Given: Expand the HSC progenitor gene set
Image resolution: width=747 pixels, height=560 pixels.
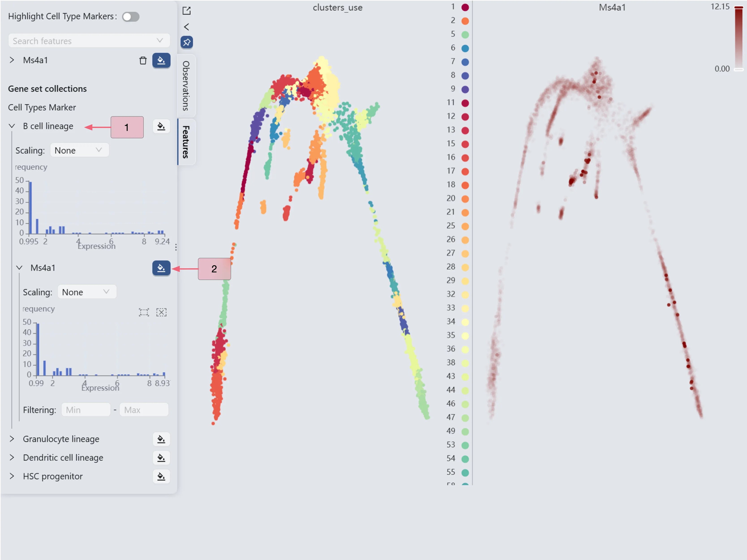Looking at the screenshot, I should tap(12, 476).
